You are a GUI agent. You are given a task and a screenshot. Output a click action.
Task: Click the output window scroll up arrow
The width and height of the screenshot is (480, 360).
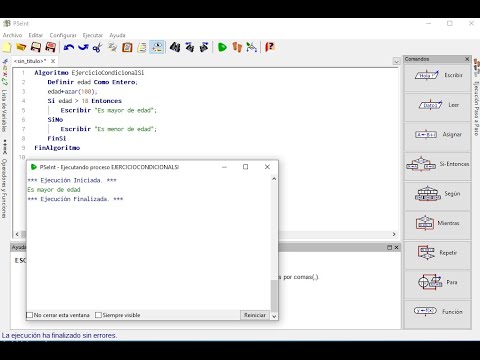[x=274, y=179]
